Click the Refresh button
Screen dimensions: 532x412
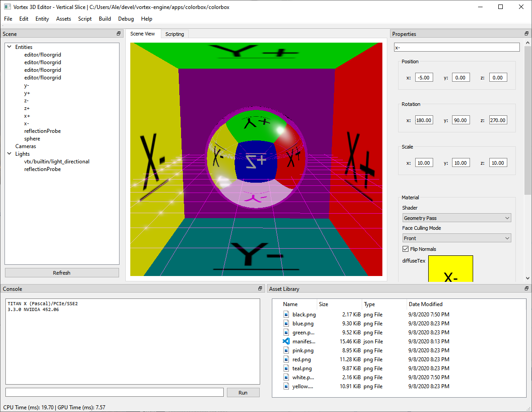tap(62, 273)
